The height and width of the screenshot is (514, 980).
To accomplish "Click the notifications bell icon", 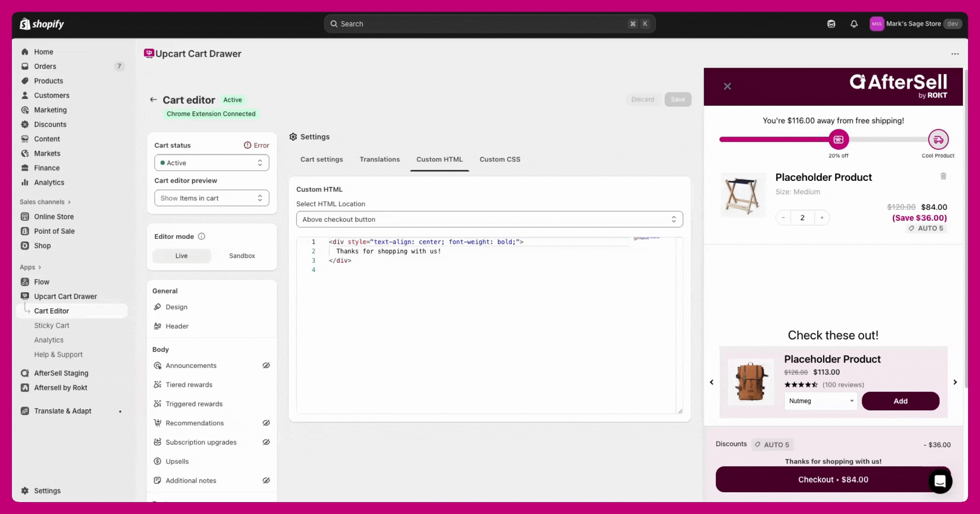I will (x=854, y=24).
